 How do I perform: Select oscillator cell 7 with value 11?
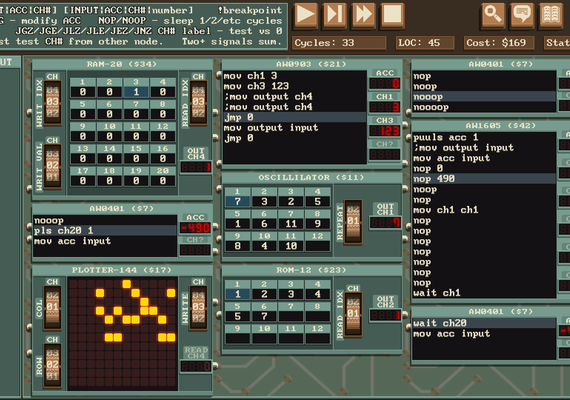click(x=291, y=224)
